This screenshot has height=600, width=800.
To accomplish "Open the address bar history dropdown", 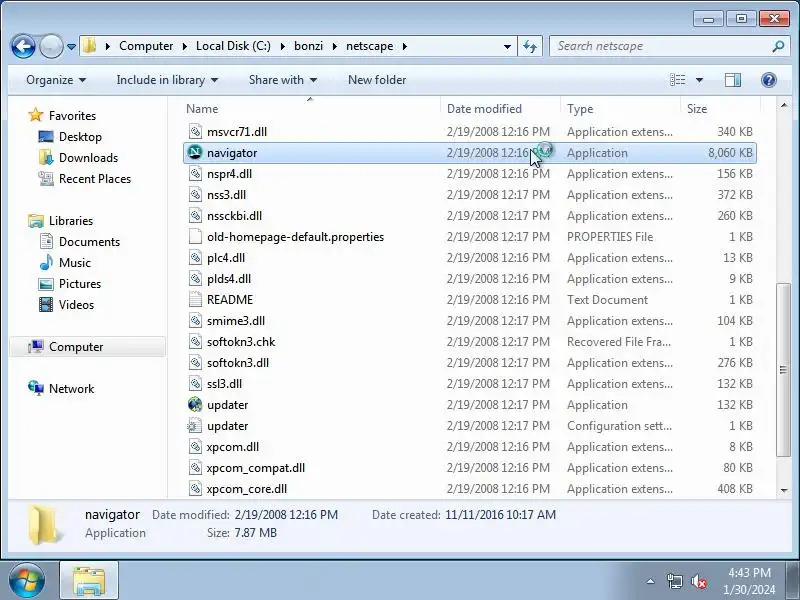I will pyautogui.click(x=507, y=46).
